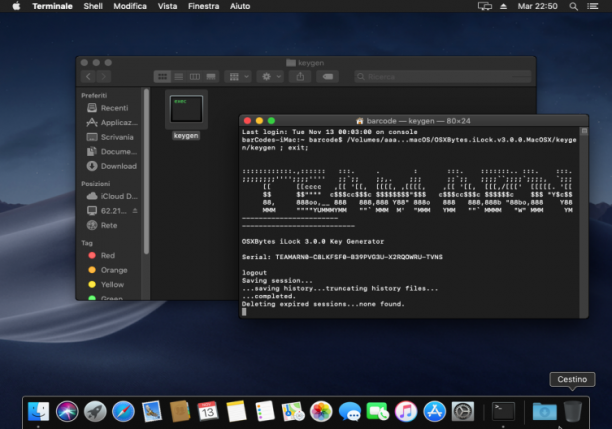Open Calendar showing 13 in Dock
Screen dimensions: 612x429
click(208, 411)
